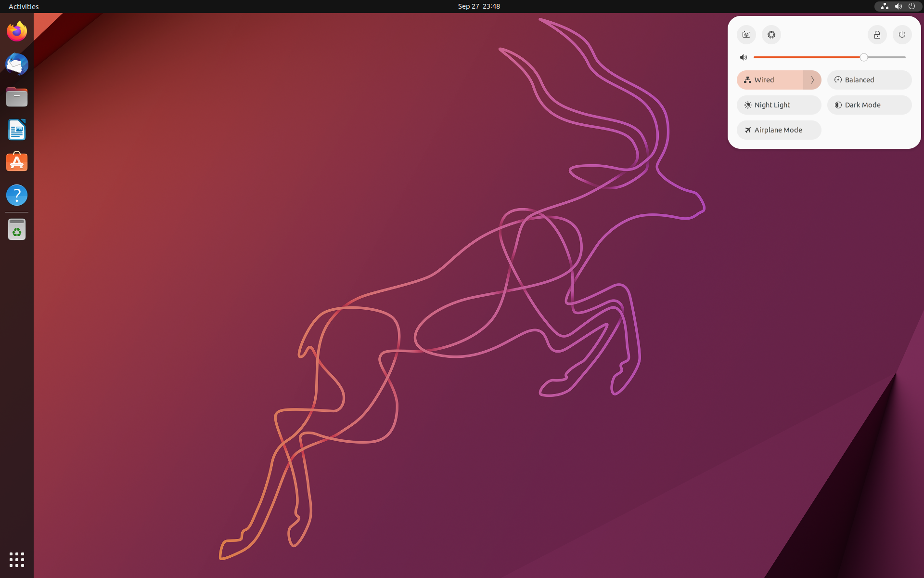Open the Help application
Viewport: 924px width, 578px height.
tap(16, 195)
